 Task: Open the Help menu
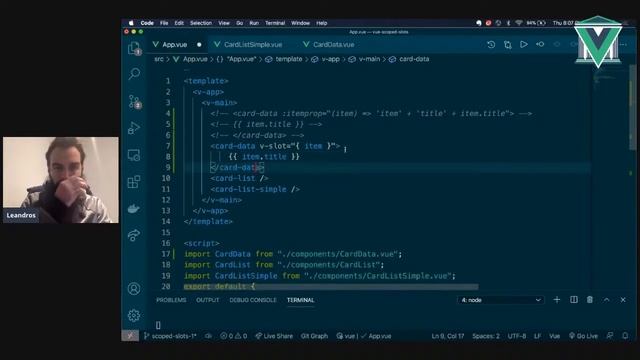click(322, 23)
